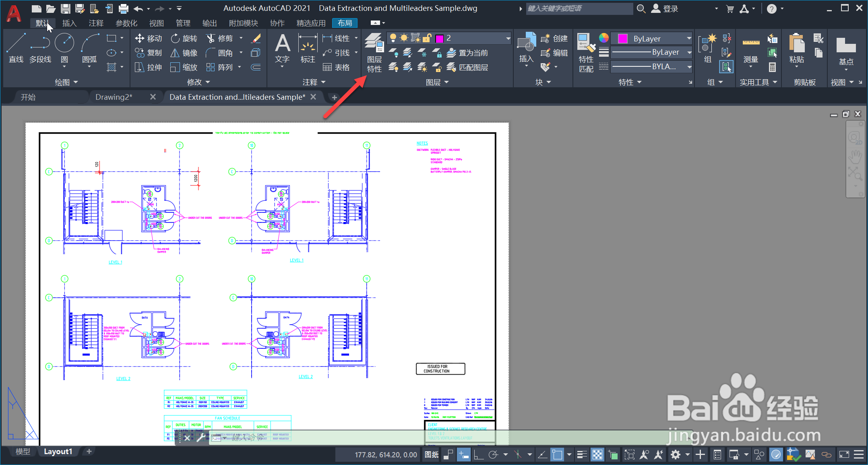Toggle layer lock padlock in layer dropdown

click(x=427, y=38)
